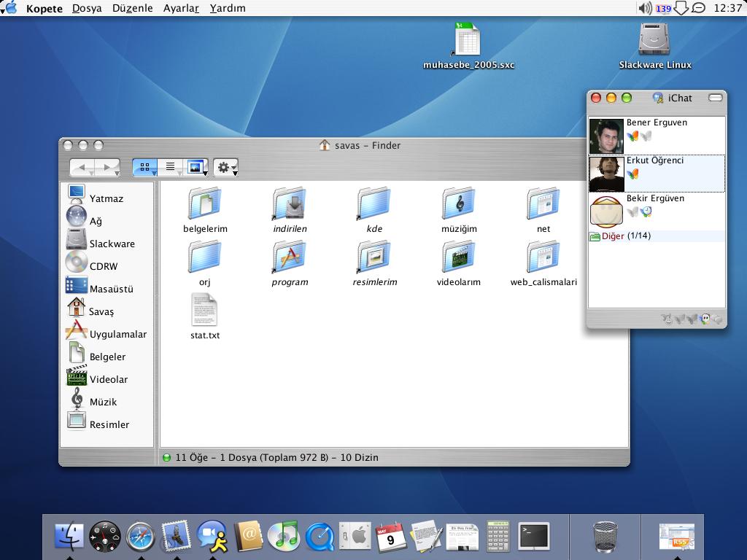747x560 pixels.
Task: Open the Terminal dock icon
Action: [x=534, y=536]
